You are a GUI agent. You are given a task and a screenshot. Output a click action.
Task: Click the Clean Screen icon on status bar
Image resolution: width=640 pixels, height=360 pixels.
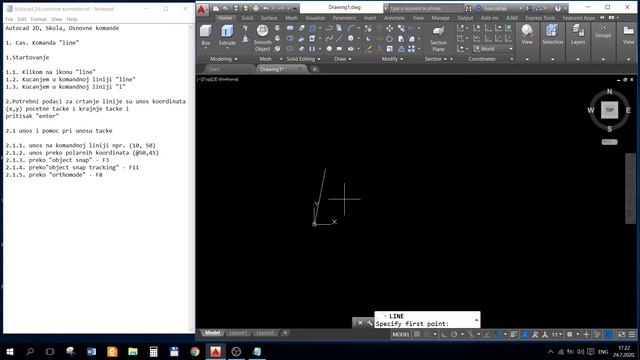pyautogui.click(x=621, y=334)
